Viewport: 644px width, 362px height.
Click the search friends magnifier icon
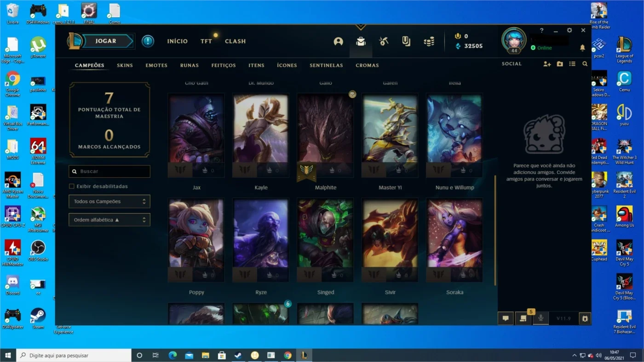click(x=585, y=64)
